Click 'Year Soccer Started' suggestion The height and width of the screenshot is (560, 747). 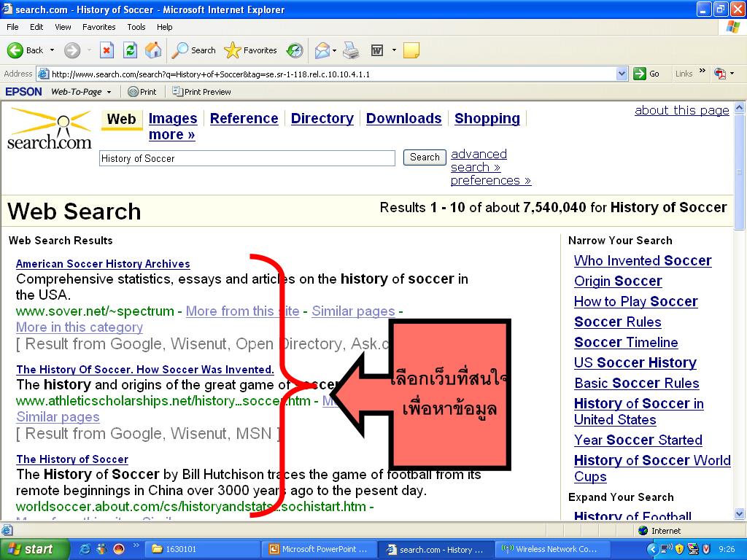click(638, 440)
